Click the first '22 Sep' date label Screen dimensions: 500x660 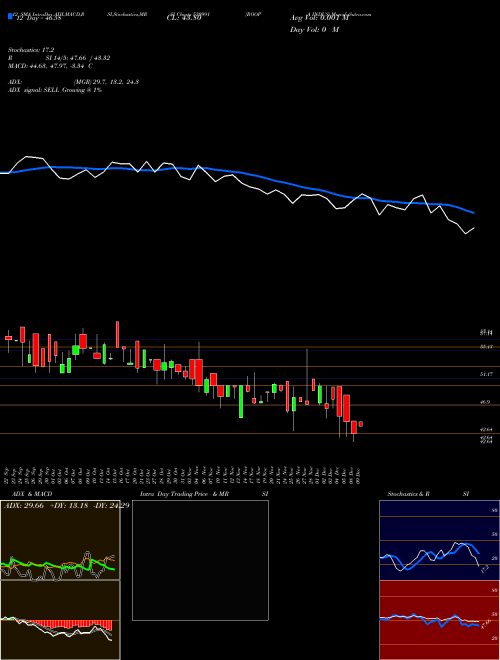pos(8,474)
